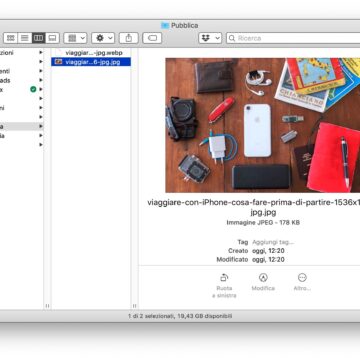Click the Immagine JPEG - 178 KB text
This screenshot has height=360, width=360.
click(x=263, y=223)
